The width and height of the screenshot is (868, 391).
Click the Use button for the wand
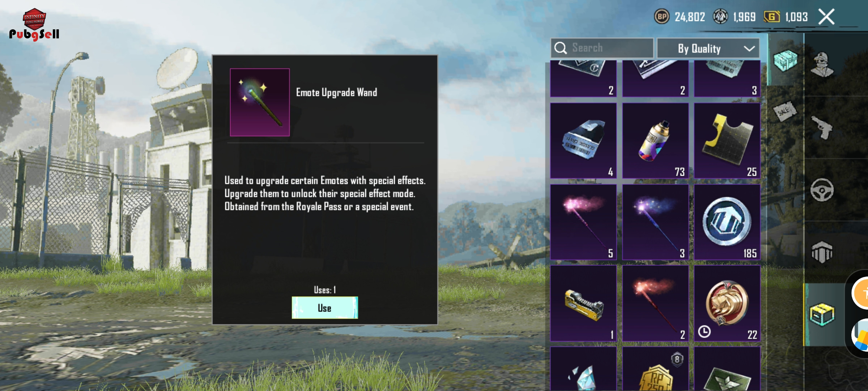click(x=325, y=308)
